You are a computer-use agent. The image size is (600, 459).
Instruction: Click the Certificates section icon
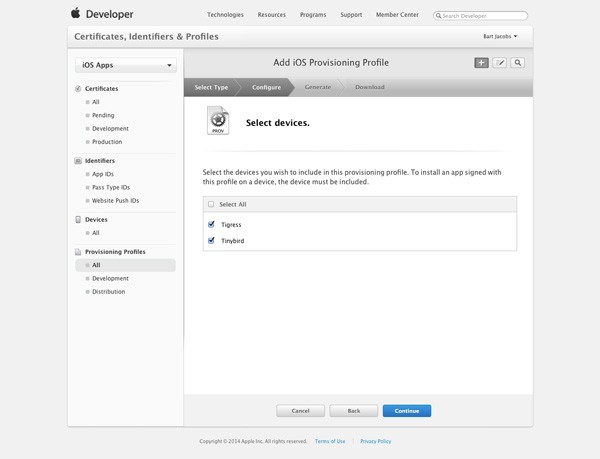click(78, 89)
